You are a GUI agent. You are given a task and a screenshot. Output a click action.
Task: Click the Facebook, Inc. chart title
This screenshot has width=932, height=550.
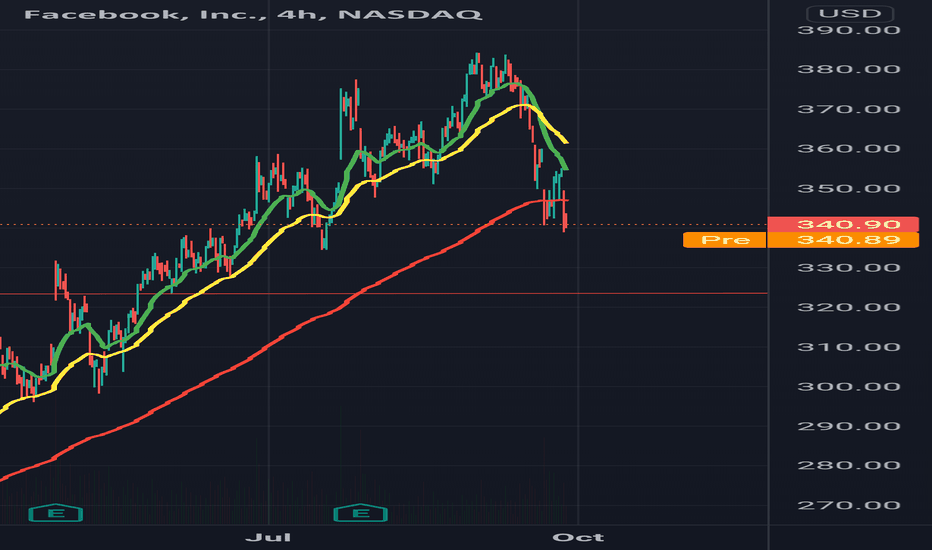point(253,14)
